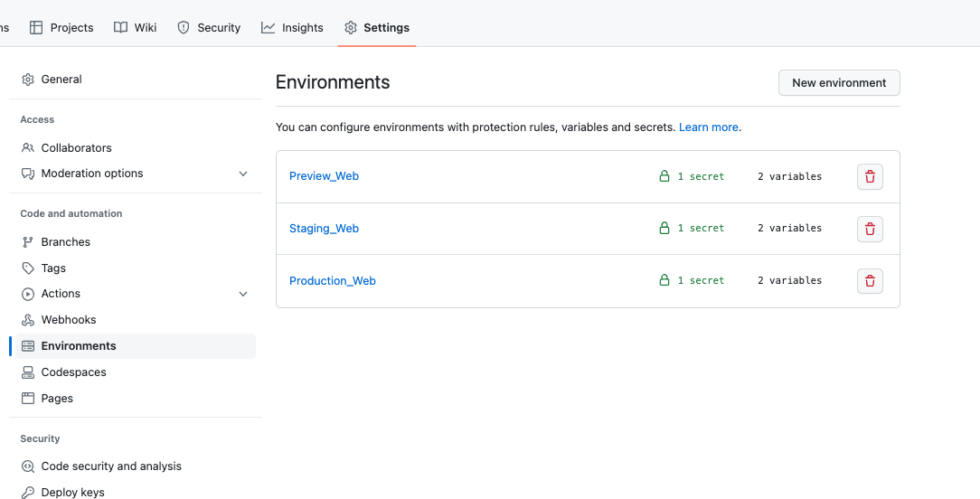This screenshot has height=499, width=980.
Task: Click the Wiki book icon in top nav
Action: click(120, 27)
